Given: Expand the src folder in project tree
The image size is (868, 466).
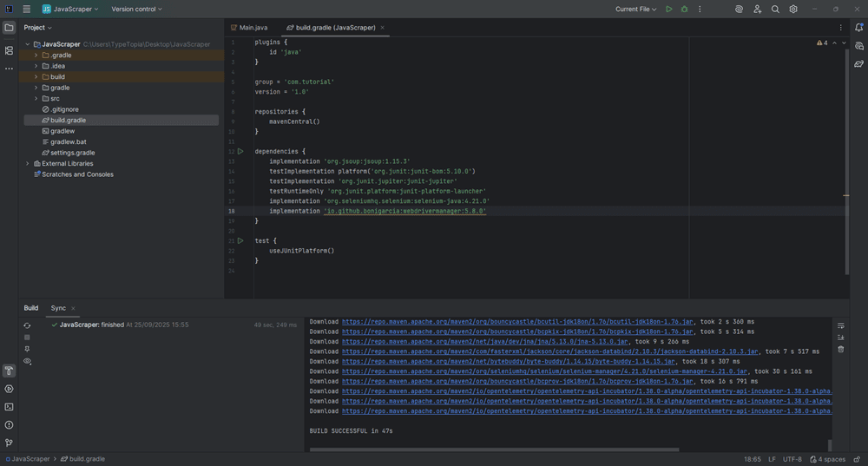Looking at the screenshot, I should [36, 98].
